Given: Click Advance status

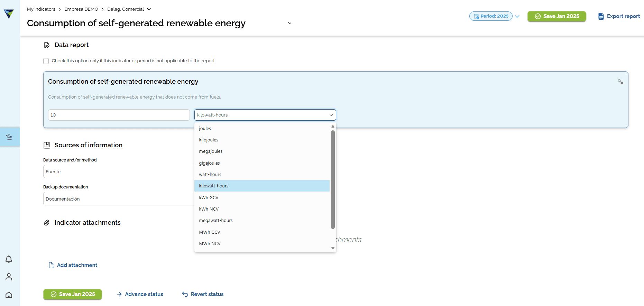Looking at the screenshot, I should pyautogui.click(x=140, y=294).
